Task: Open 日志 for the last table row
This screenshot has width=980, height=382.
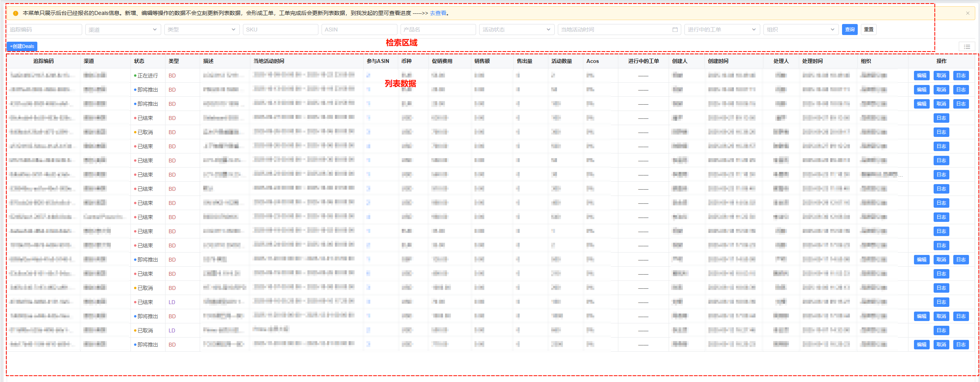Action: [961, 345]
